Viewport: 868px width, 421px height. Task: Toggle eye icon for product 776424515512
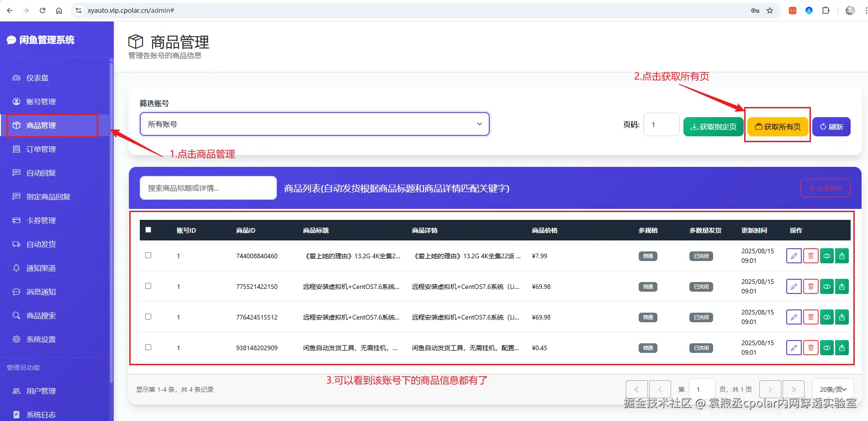point(827,317)
